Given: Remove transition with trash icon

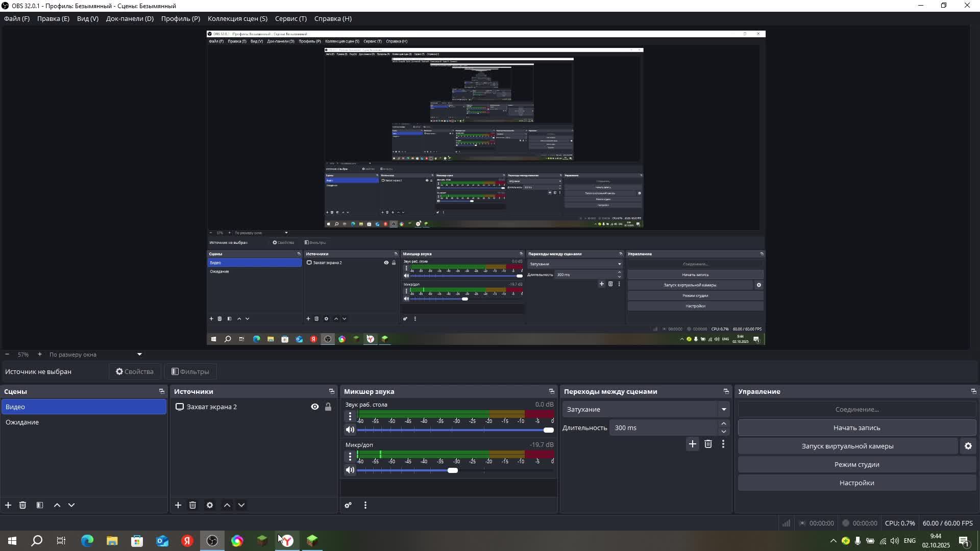Looking at the screenshot, I should tap(708, 444).
